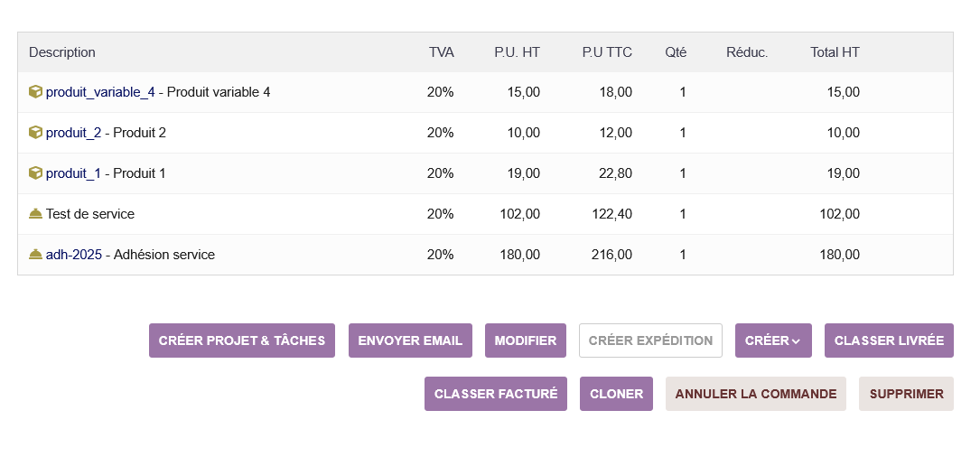Click the Créer expédition button

tap(650, 340)
